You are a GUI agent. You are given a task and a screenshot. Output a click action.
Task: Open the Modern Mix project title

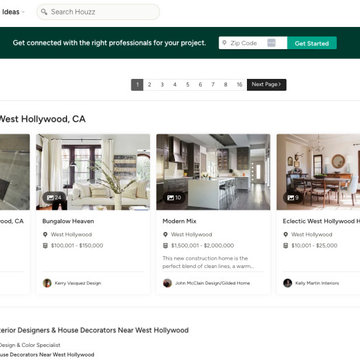point(179,221)
